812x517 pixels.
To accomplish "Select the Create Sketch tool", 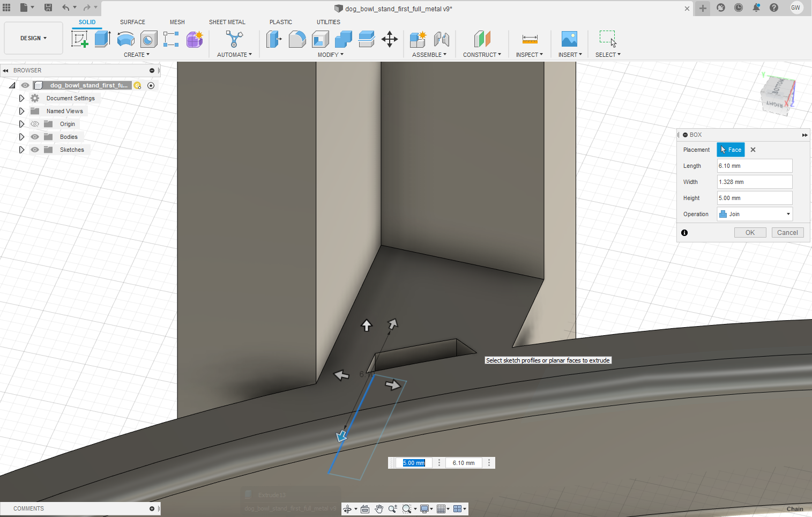I will coord(79,39).
